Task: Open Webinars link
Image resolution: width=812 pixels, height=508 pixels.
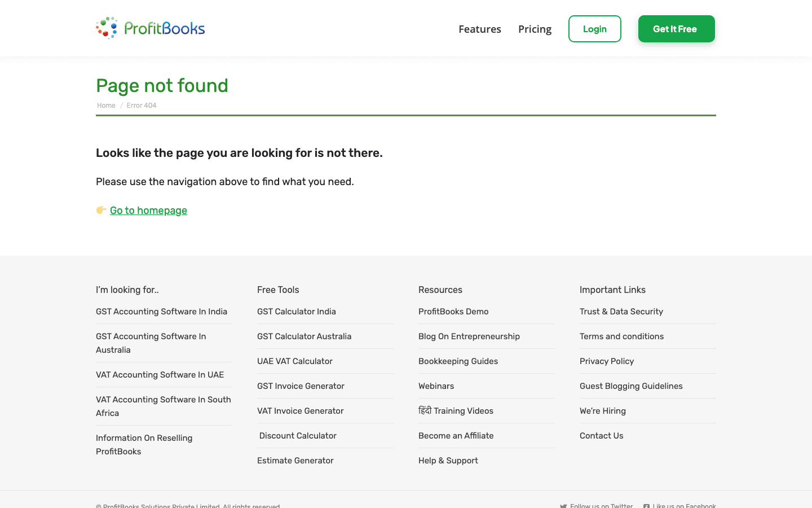Action: [x=436, y=386]
